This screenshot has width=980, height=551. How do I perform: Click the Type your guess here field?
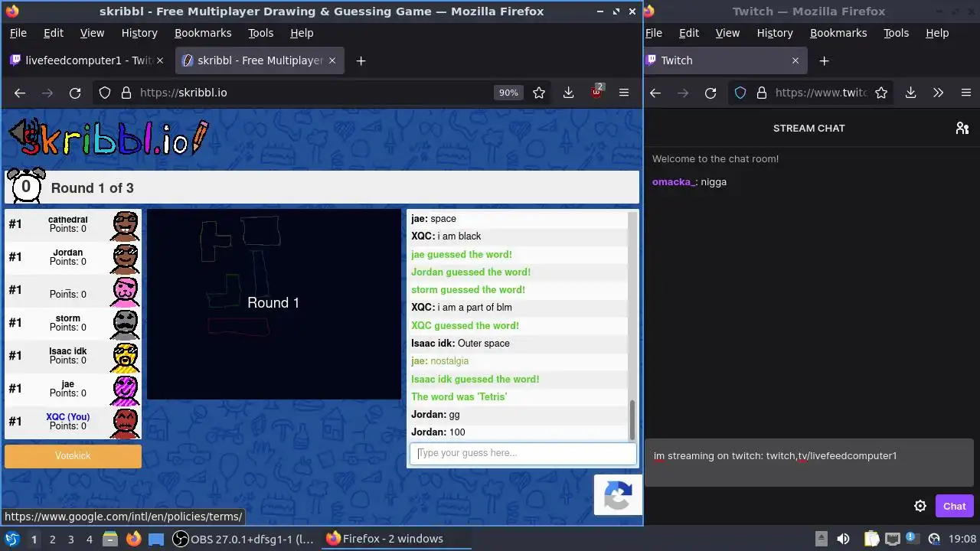point(523,453)
